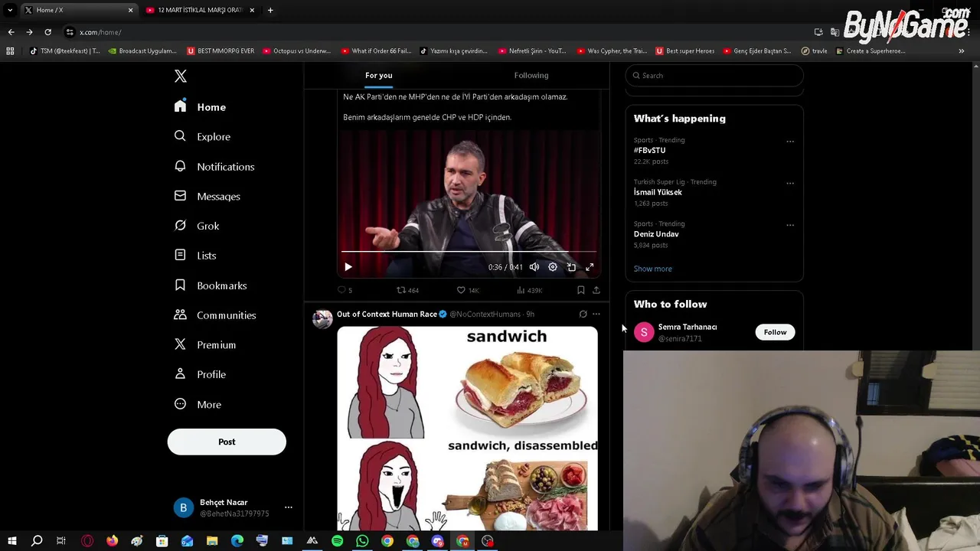Switch to the Following tab

click(531, 75)
